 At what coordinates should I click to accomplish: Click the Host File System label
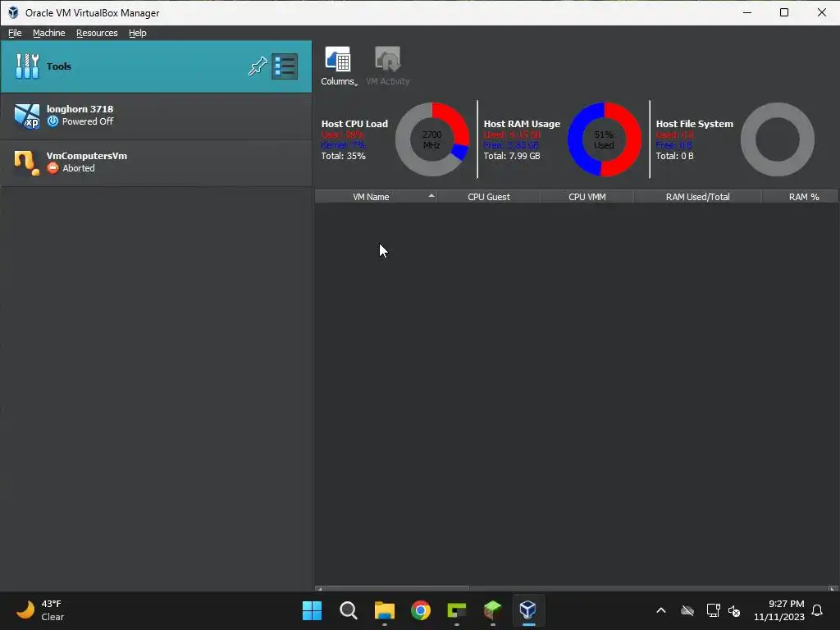tap(694, 124)
